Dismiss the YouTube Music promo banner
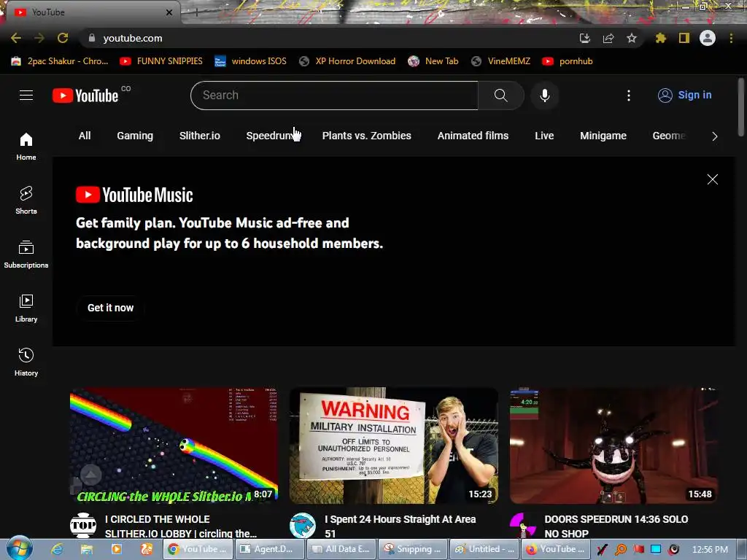747x560 pixels. pyautogui.click(x=712, y=179)
